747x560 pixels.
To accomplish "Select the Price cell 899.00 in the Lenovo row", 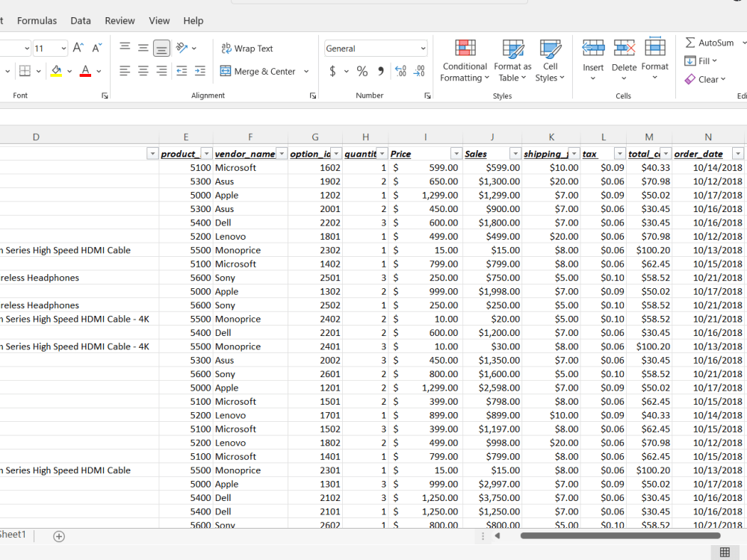I will 426,415.
